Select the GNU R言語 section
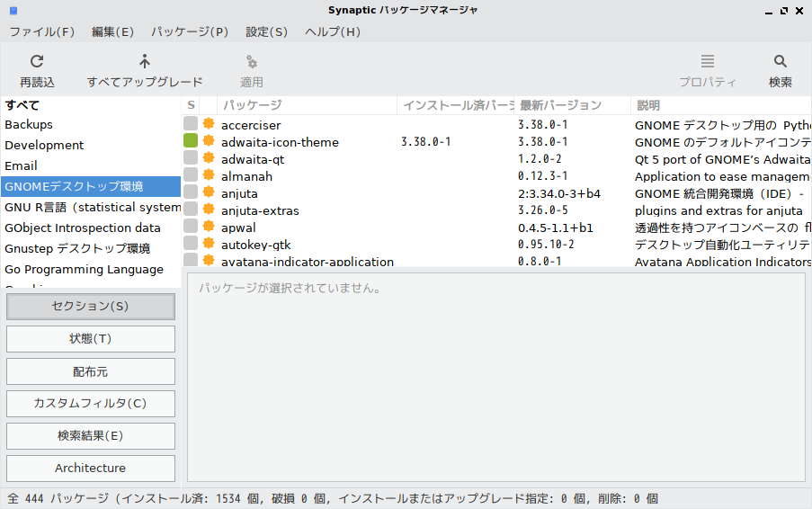Image resolution: width=812 pixels, height=509 pixels. 91,207
